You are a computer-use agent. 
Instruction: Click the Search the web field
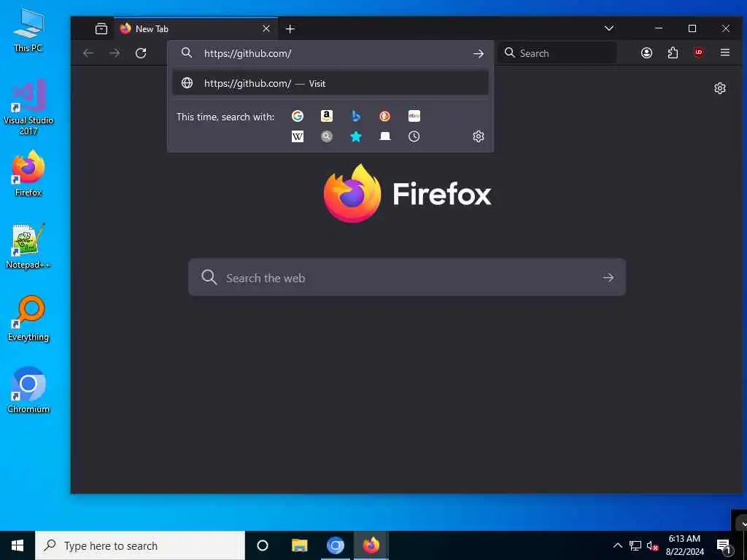click(x=407, y=278)
